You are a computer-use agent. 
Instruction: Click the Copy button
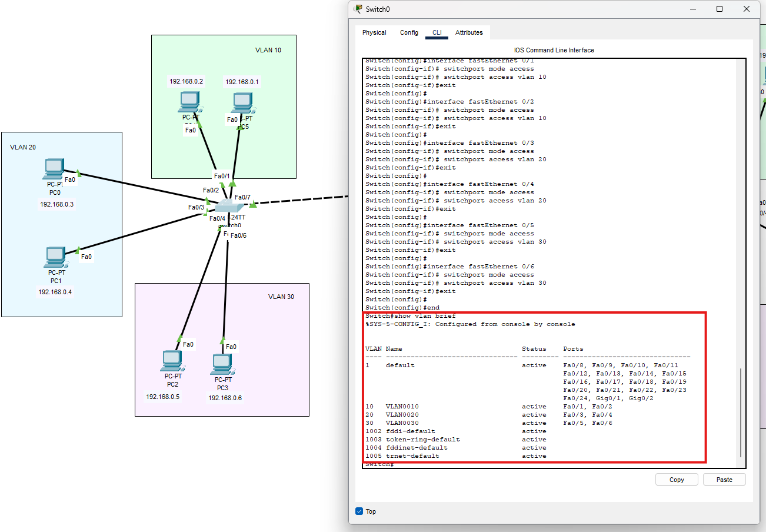(677, 480)
